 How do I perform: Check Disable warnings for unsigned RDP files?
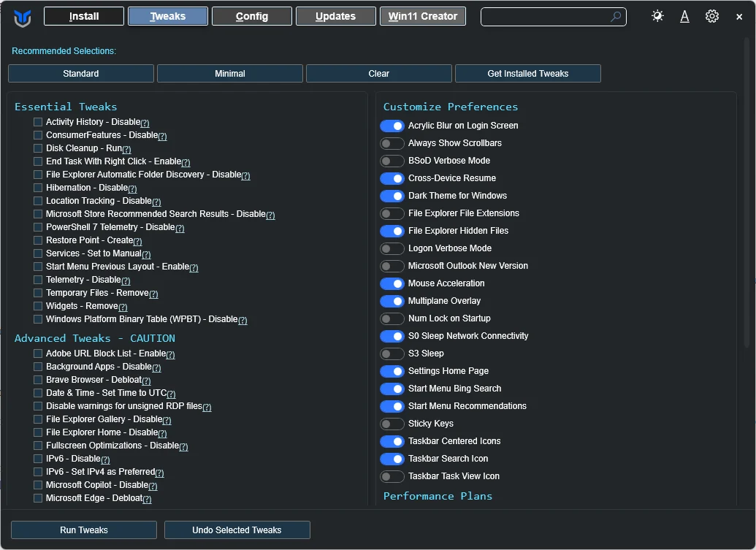click(37, 406)
